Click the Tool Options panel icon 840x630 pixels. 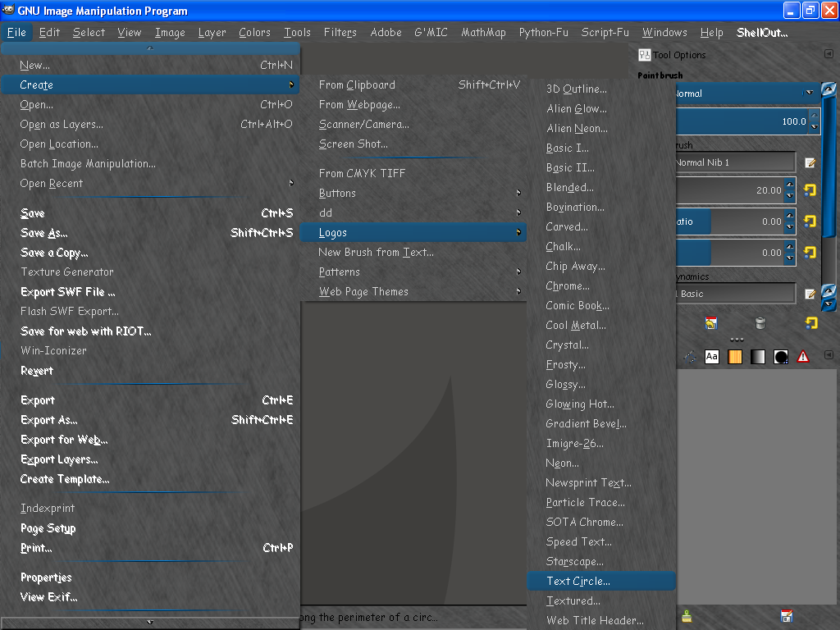pyautogui.click(x=644, y=55)
